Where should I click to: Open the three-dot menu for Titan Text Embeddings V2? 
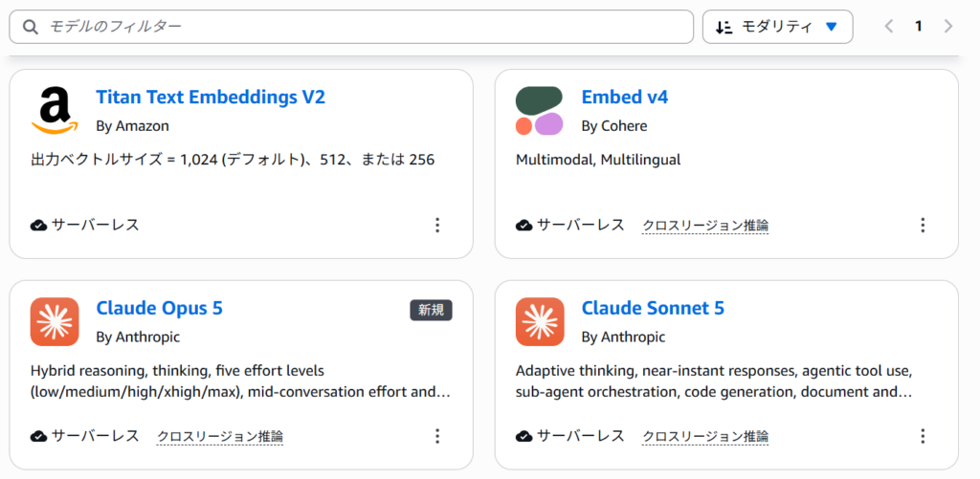[437, 225]
